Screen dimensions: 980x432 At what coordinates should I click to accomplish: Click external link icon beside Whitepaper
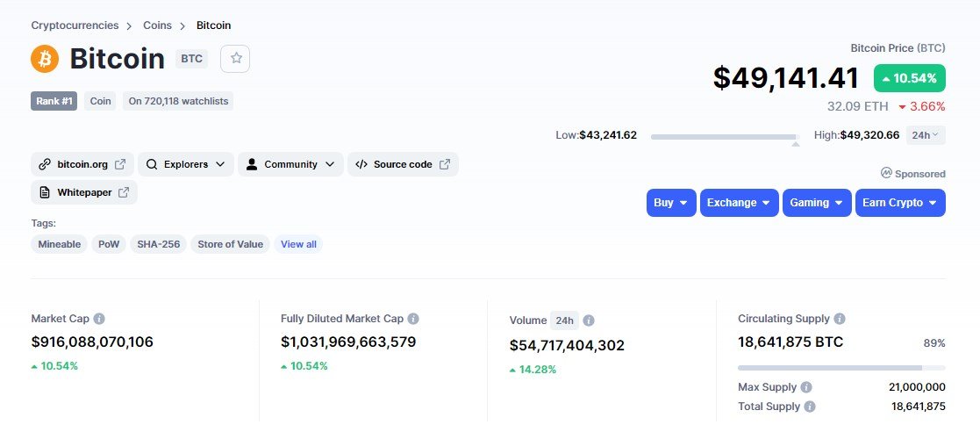pyautogui.click(x=124, y=192)
